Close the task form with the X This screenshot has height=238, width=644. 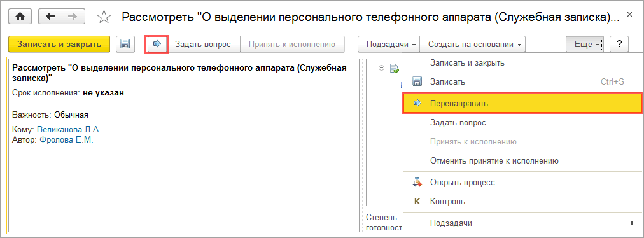629,15
